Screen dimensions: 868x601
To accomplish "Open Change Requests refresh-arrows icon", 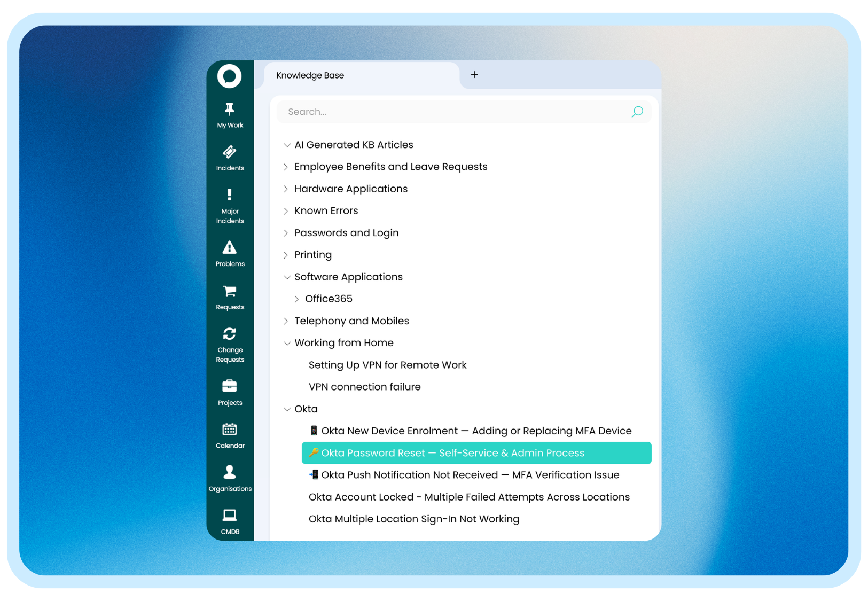I will point(230,334).
